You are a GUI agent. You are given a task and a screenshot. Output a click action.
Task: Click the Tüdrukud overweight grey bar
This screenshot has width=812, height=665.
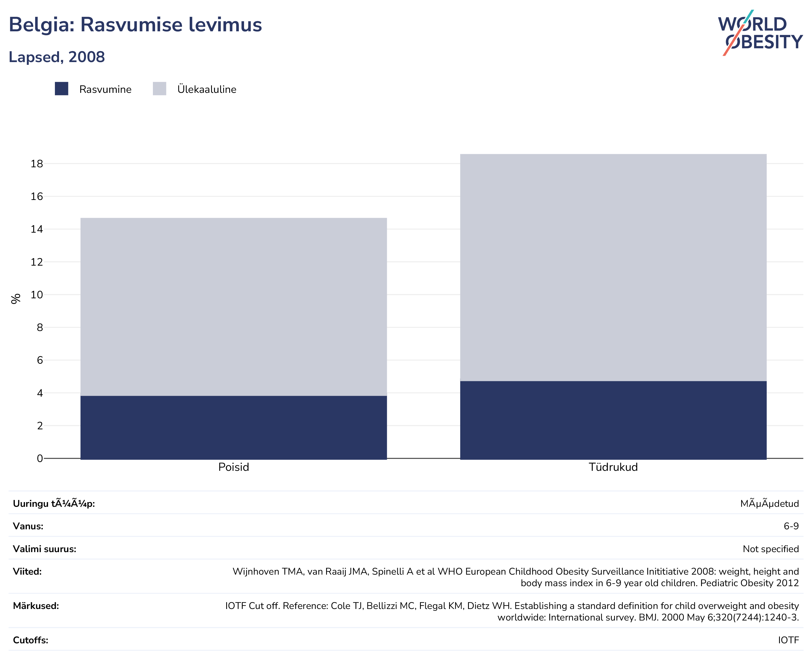pos(613,267)
